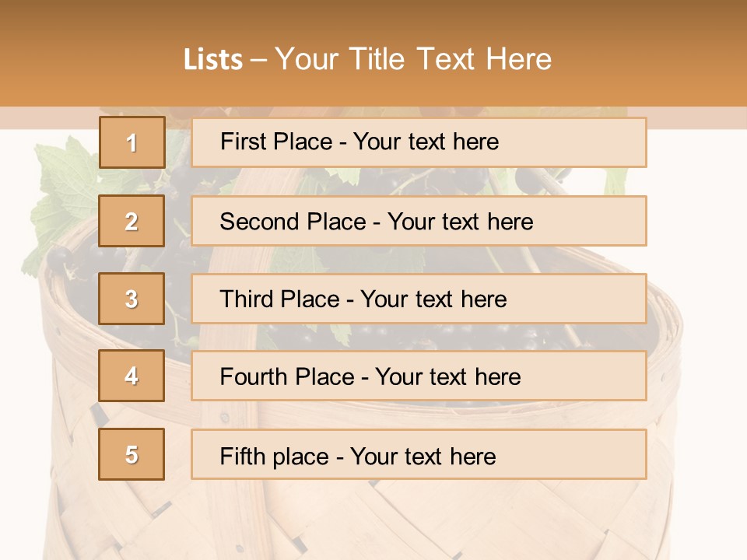
Task: Select the number 1 box
Action: [132, 142]
